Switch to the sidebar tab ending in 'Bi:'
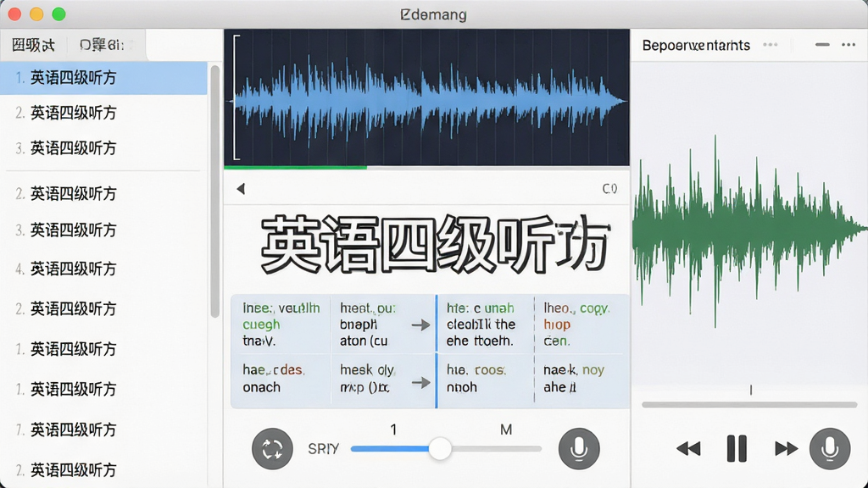The width and height of the screenshot is (868, 488). [x=102, y=45]
